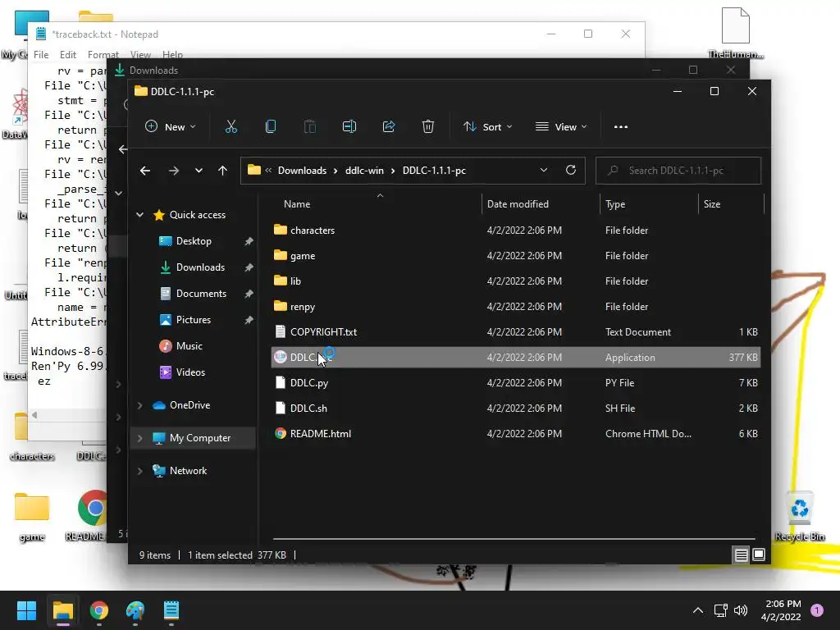Go forward with the right arrow button
This screenshot has height=630, width=840.
(174, 171)
